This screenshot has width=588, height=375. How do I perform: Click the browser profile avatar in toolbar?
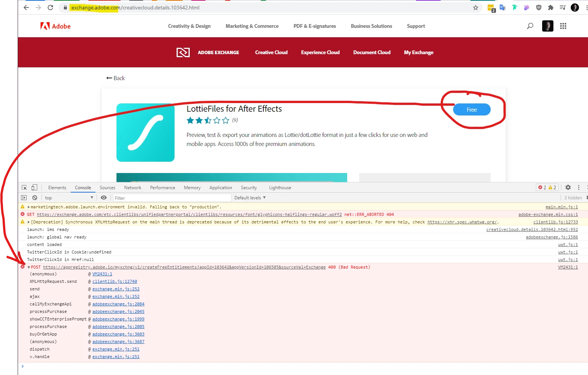[x=575, y=8]
